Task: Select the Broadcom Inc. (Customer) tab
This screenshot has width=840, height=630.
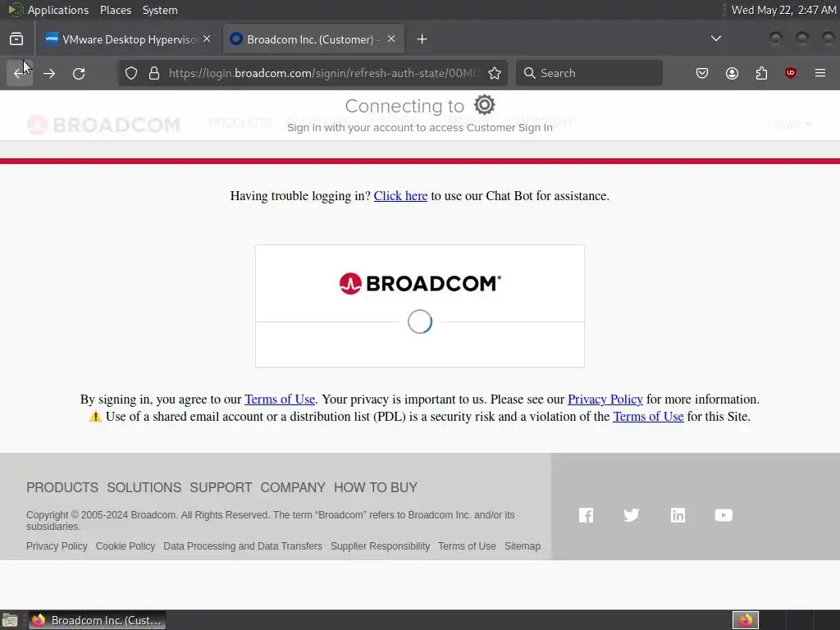Action: click(313, 39)
